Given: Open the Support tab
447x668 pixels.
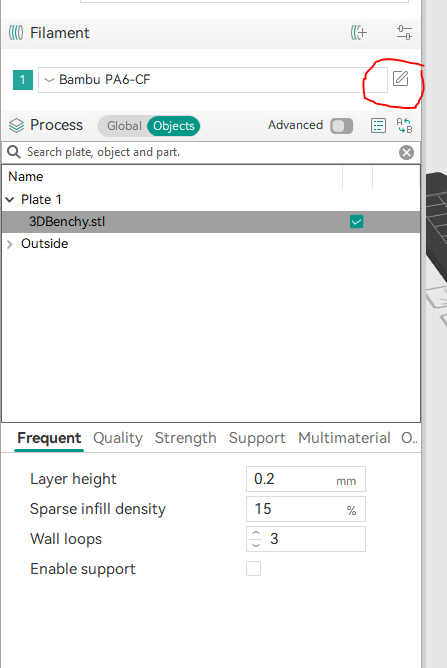Looking at the screenshot, I should pyautogui.click(x=257, y=438).
